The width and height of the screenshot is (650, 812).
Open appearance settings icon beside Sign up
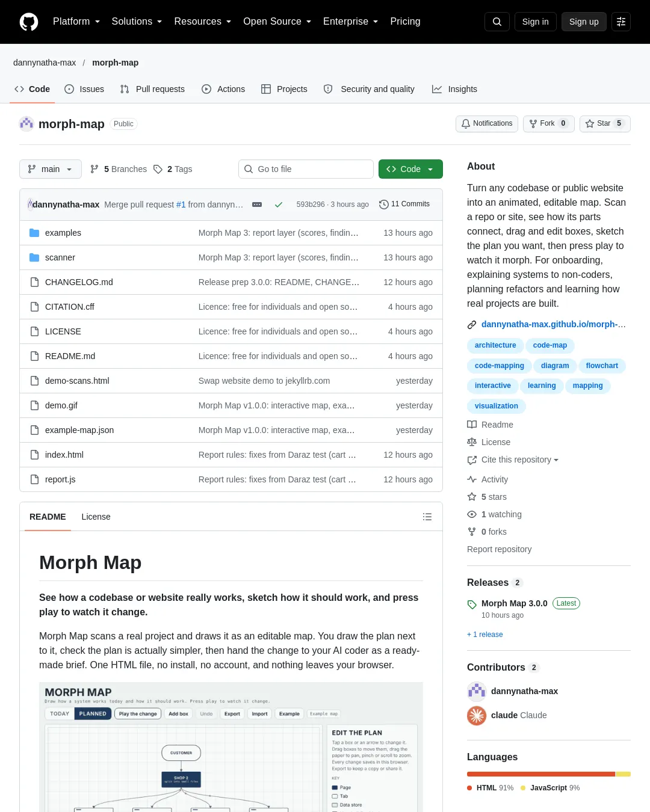621,22
